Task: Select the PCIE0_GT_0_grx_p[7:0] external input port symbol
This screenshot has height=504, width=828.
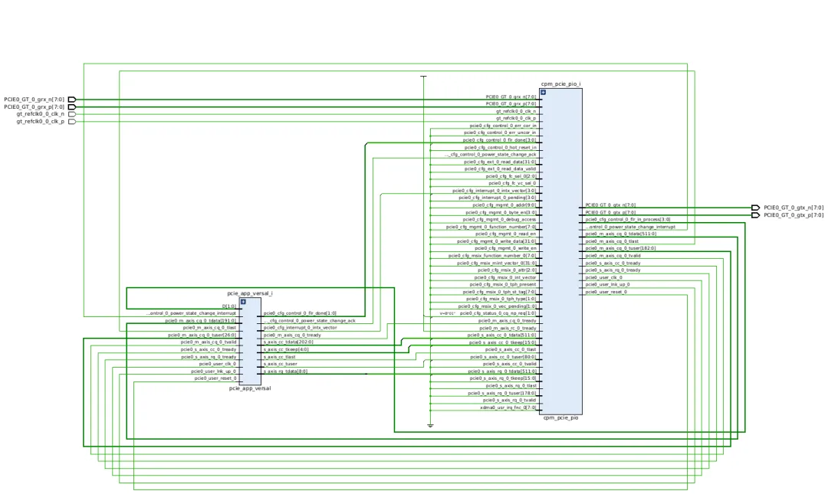Action: tap(72, 107)
